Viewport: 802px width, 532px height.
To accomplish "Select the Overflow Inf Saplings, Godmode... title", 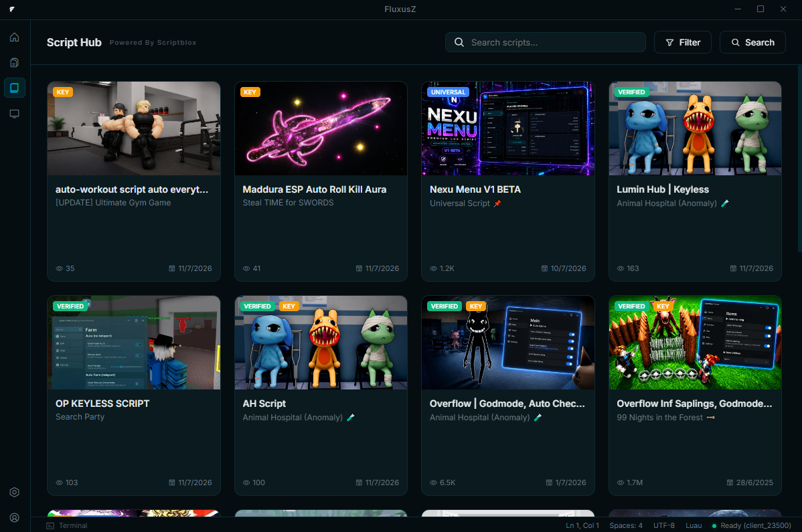I will [694, 404].
